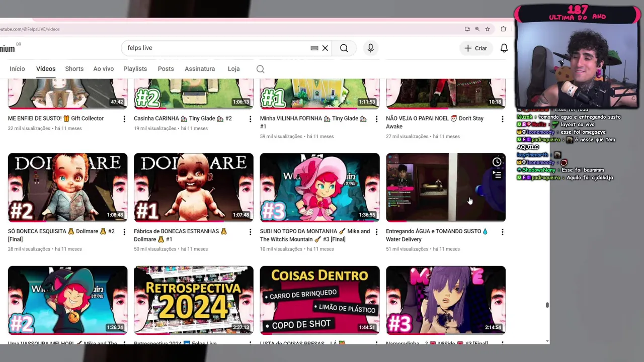
Task: Open Entregando ÁGUA e TOMANDO SUSTO title
Action: pos(437,235)
